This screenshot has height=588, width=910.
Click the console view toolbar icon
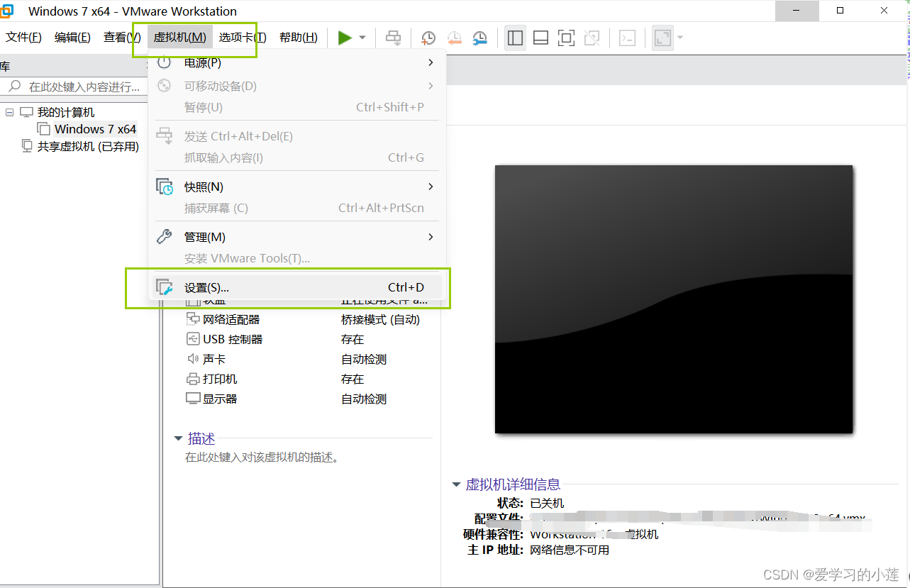[627, 38]
